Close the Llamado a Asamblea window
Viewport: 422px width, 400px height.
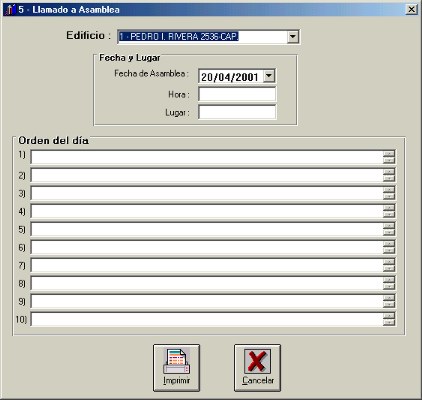[412, 9]
